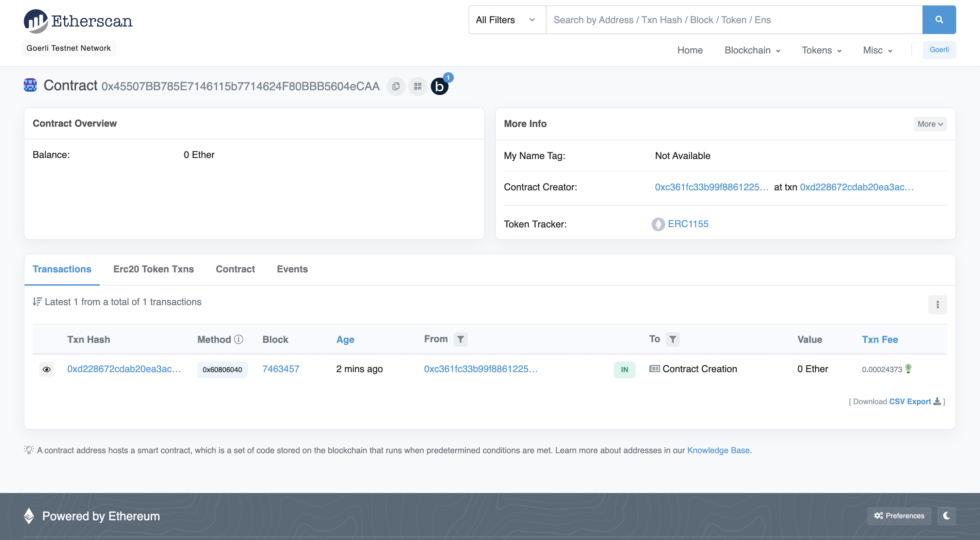The width and height of the screenshot is (980, 540).
Task: Click the green gas fee bulb icon
Action: (908, 368)
